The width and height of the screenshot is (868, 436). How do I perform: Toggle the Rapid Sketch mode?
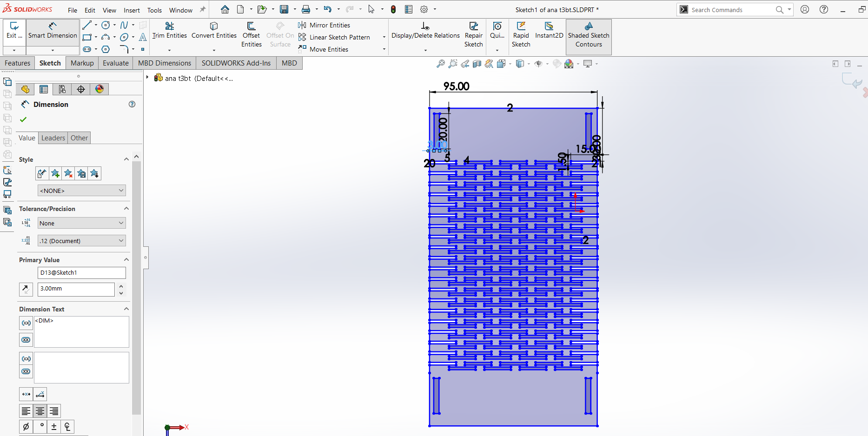click(521, 31)
